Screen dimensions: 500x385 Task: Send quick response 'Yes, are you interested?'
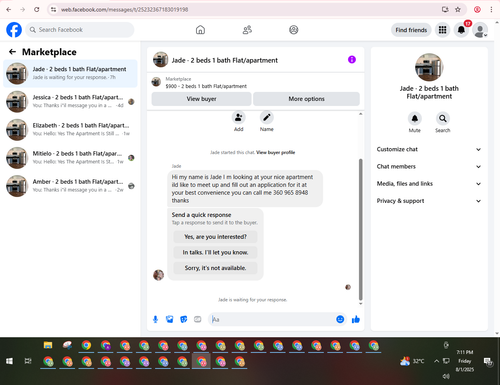(215, 237)
